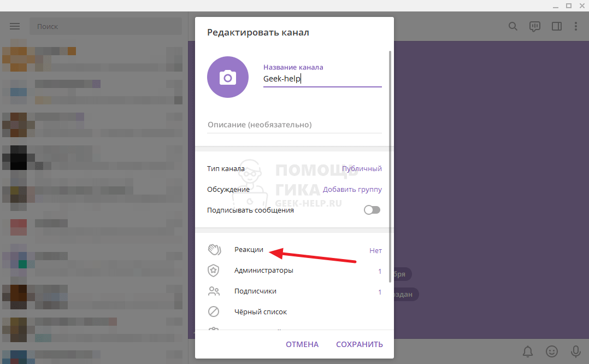Click the camera icon to set channel photo
The image size is (589, 364).
[228, 78]
